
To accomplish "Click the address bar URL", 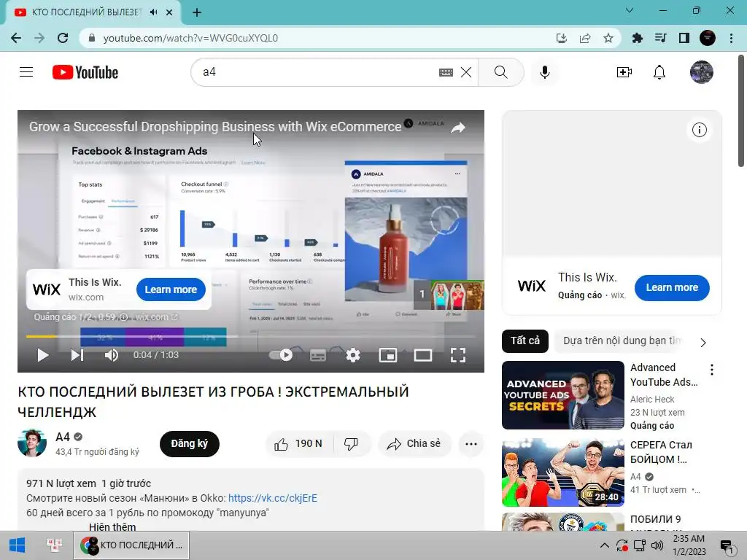I will coord(190,38).
